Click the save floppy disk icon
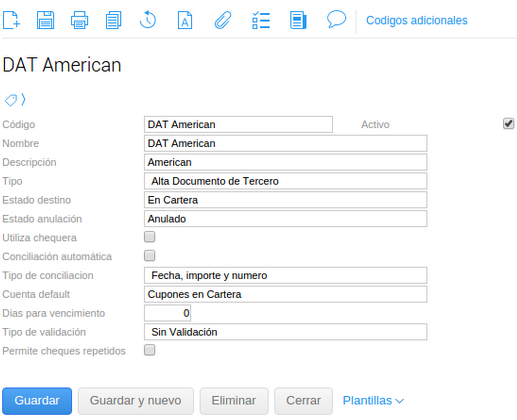The height and width of the screenshot is (420, 517). click(x=46, y=20)
